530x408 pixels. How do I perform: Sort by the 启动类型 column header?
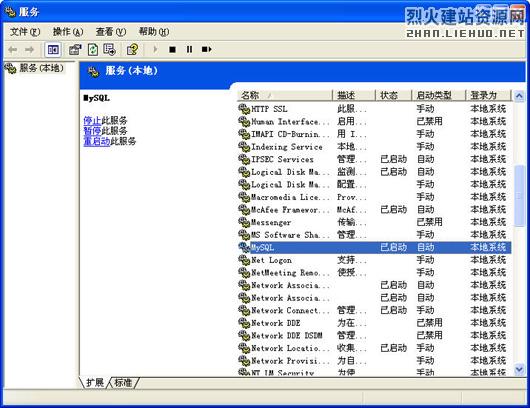[438, 96]
